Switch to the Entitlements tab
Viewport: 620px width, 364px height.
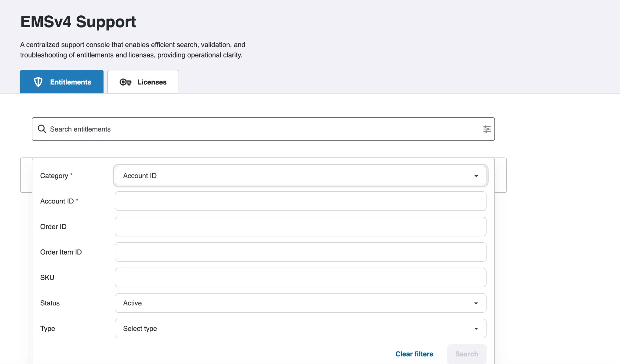[62, 82]
